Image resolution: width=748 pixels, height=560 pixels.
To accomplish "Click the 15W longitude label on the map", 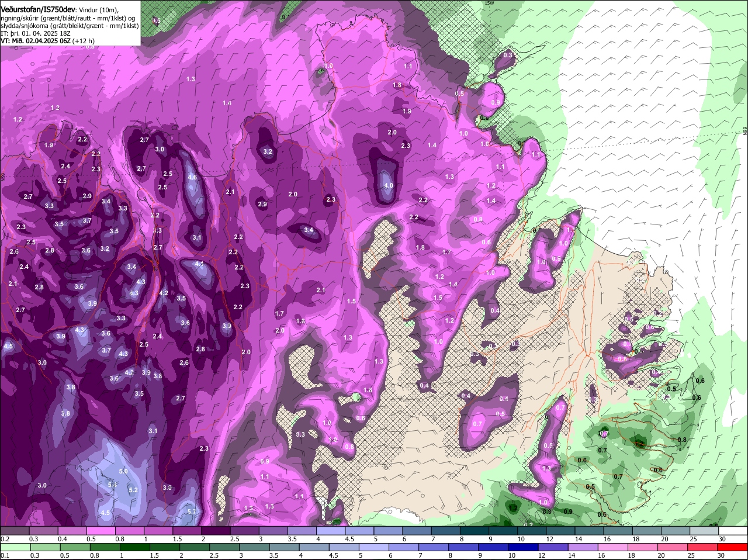I will (489, 3).
